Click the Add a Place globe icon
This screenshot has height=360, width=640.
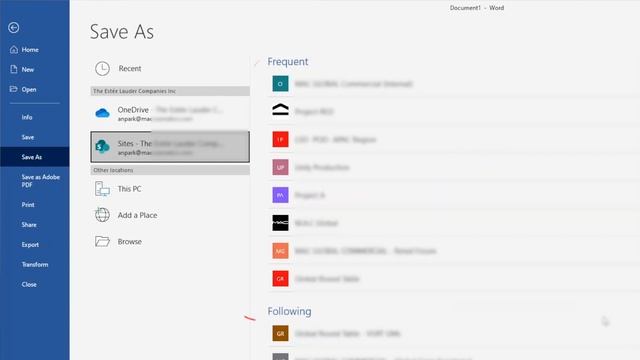(x=102, y=215)
